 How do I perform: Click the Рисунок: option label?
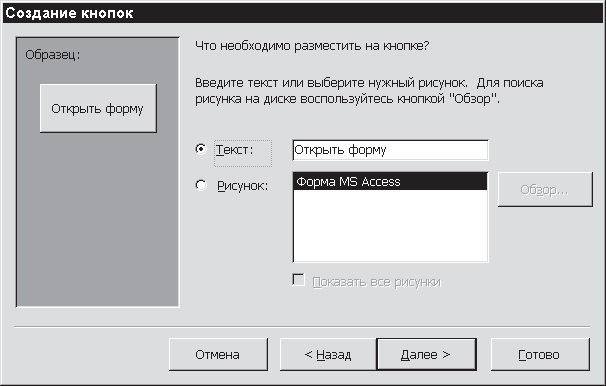(242, 186)
